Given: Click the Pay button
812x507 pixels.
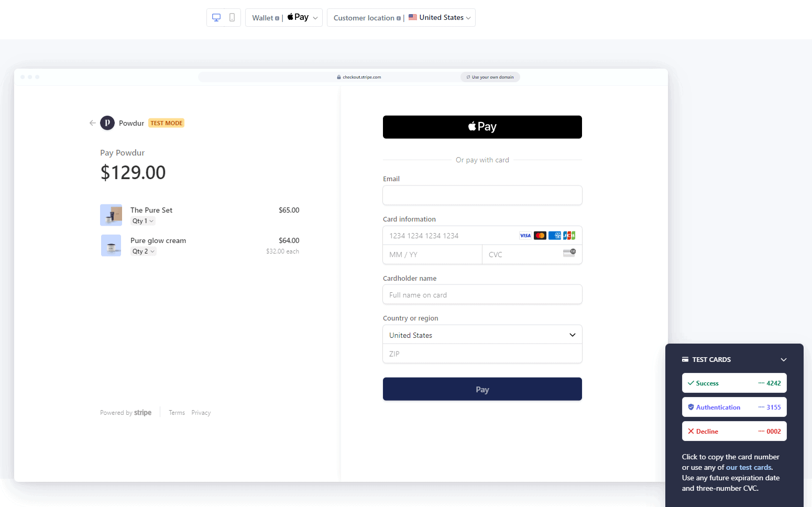Looking at the screenshot, I should click(482, 389).
